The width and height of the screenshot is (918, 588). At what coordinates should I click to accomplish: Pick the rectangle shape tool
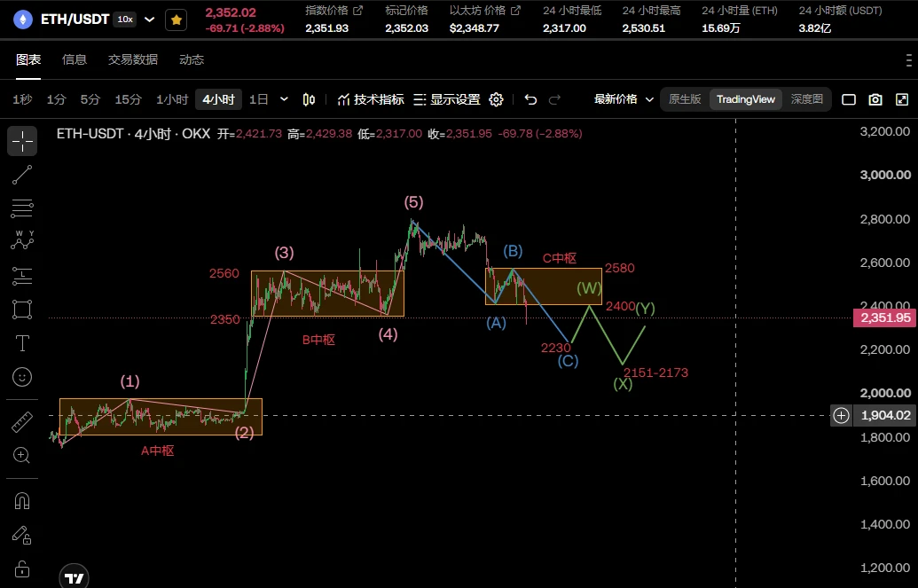pyautogui.click(x=22, y=310)
